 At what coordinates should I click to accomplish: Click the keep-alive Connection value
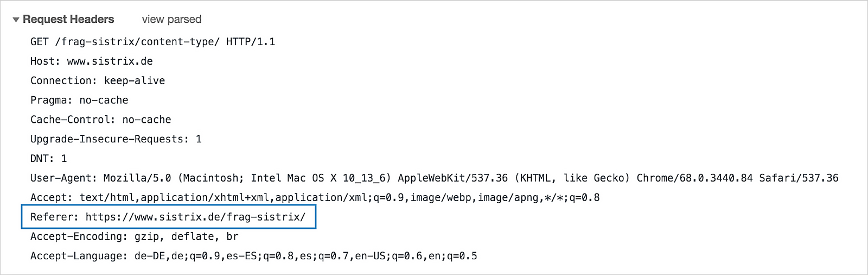pyautogui.click(x=135, y=81)
